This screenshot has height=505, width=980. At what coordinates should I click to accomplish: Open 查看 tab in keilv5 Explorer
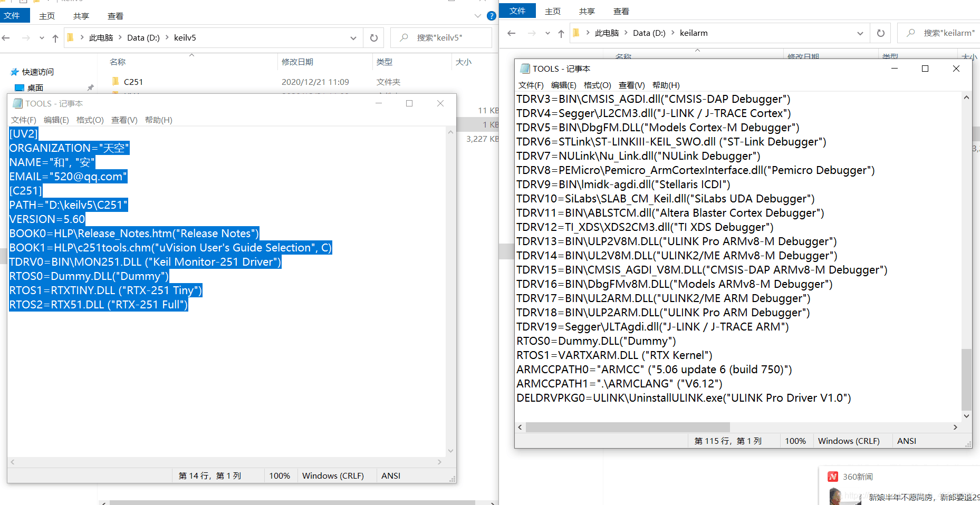coord(116,16)
